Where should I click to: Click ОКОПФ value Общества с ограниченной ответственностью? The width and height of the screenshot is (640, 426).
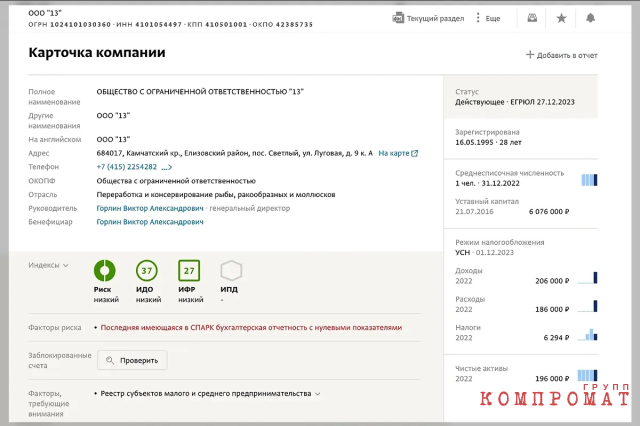pos(176,181)
